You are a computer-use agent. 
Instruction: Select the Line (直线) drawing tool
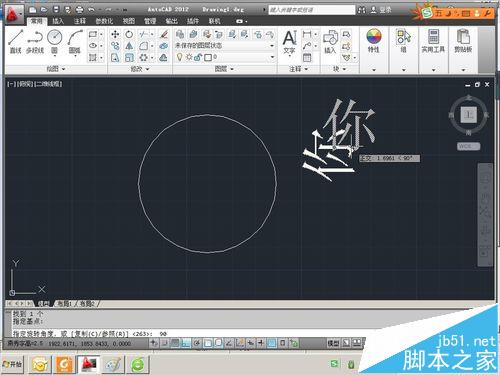point(16,41)
